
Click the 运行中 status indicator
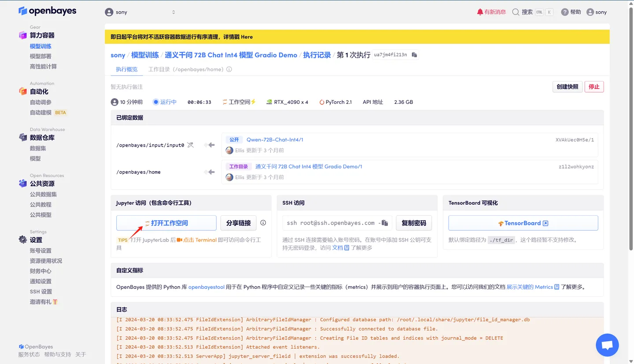pyautogui.click(x=165, y=102)
